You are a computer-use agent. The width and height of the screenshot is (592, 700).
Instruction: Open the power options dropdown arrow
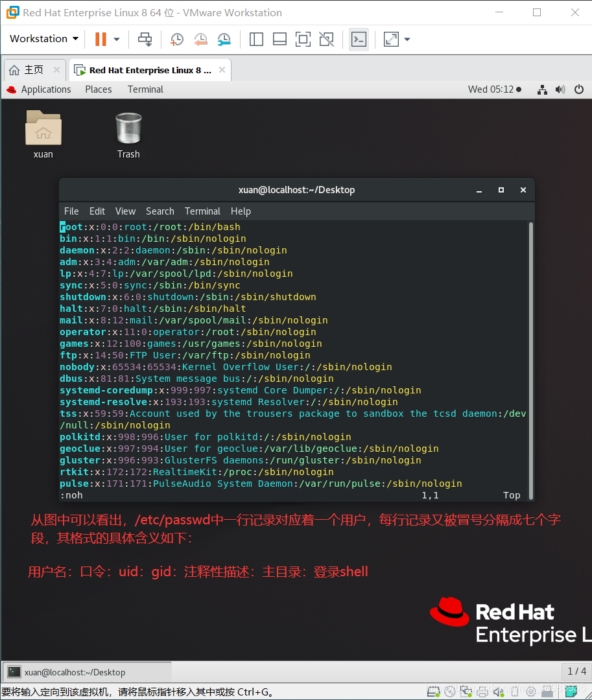(117, 40)
